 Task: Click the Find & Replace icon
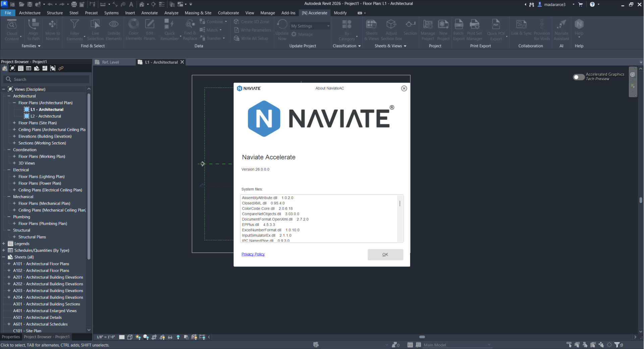190,24
